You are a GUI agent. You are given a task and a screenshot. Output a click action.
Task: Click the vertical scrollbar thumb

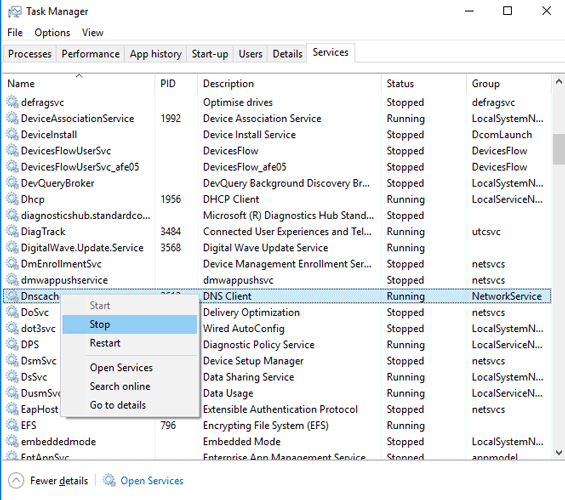pos(559,149)
